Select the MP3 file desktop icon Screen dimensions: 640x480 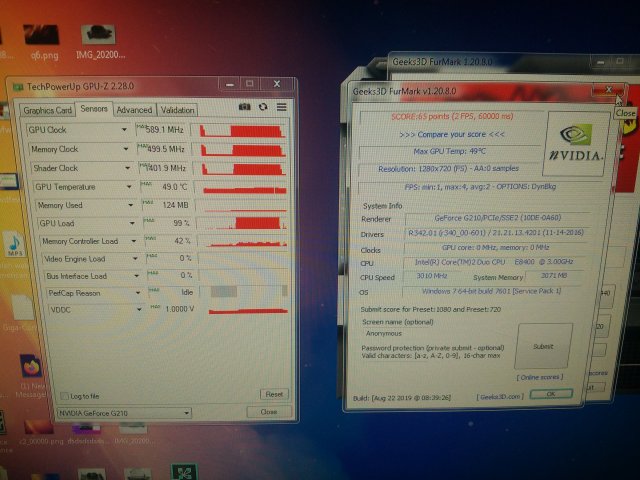15,244
